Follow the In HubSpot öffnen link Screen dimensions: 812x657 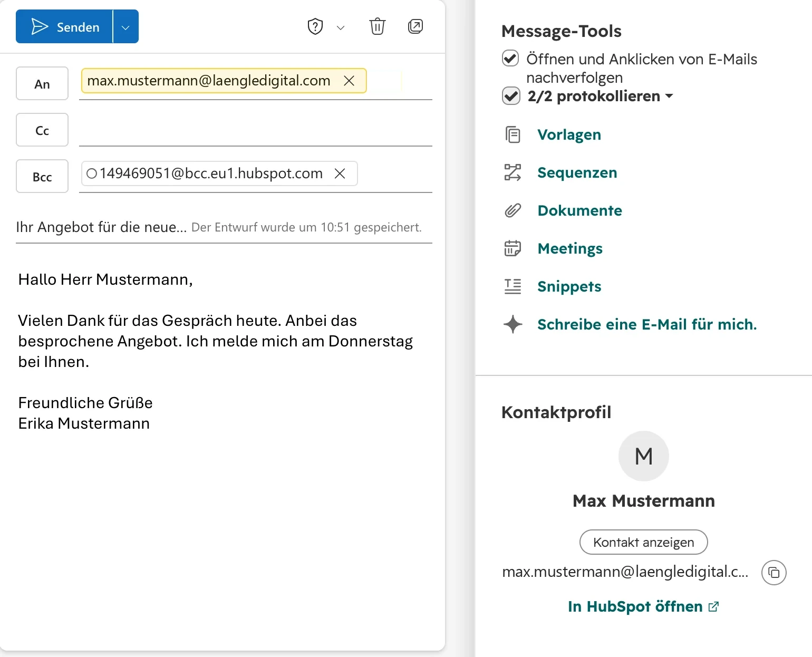tap(643, 606)
